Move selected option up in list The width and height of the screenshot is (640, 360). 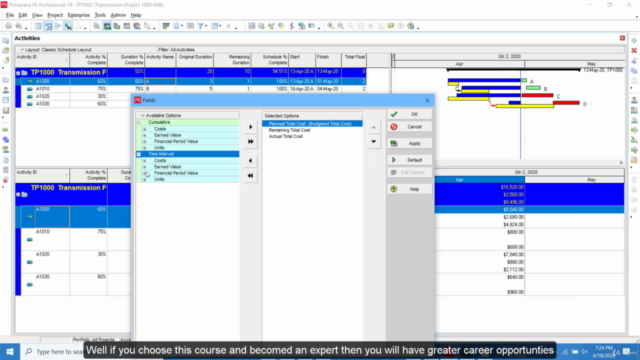pos(373,127)
